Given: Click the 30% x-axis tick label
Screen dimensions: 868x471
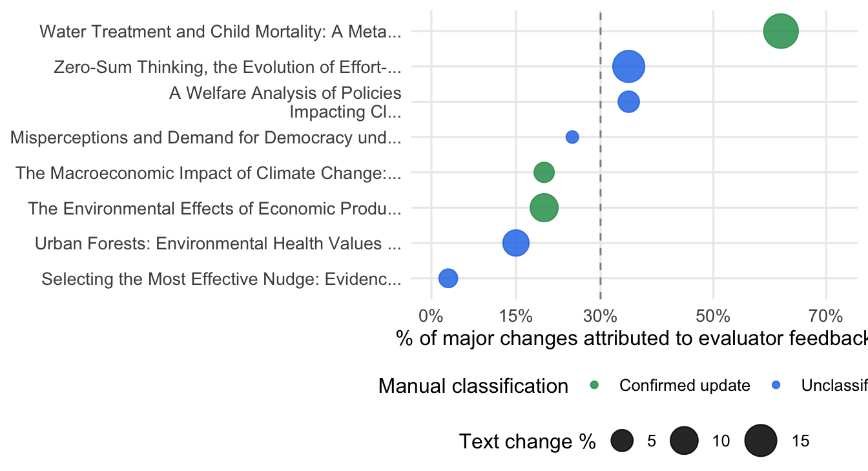Looking at the screenshot, I should 601,317.
